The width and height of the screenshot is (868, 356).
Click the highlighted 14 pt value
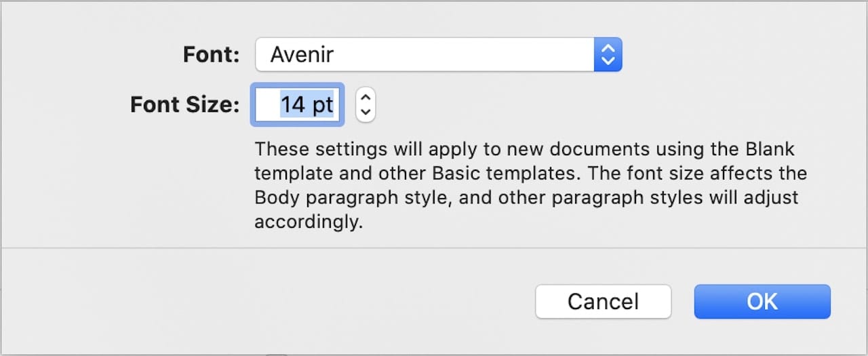point(307,105)
